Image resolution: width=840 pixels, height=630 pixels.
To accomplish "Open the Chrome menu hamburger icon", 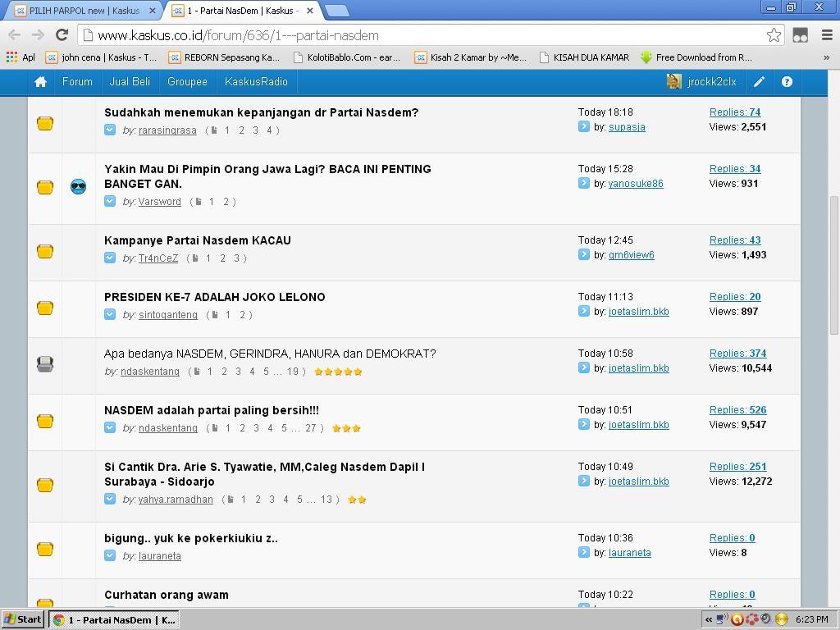I will [x=826, y=35].
